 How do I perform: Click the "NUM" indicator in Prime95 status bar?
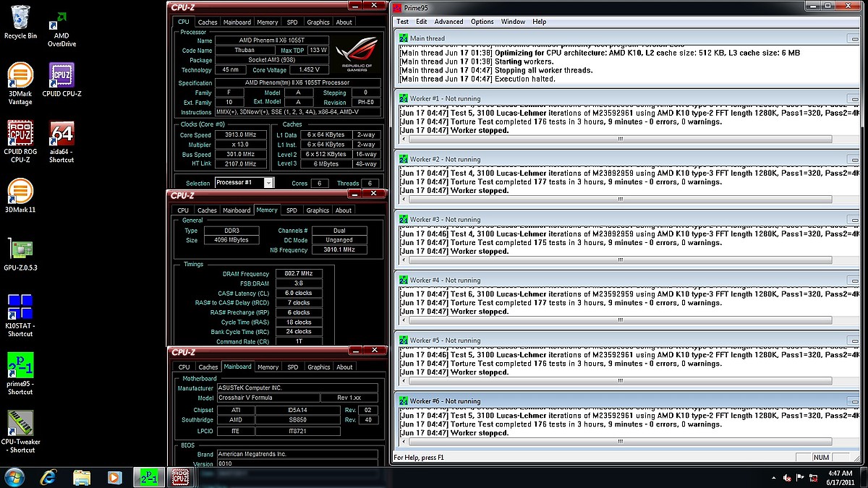(x=820, y=458)
